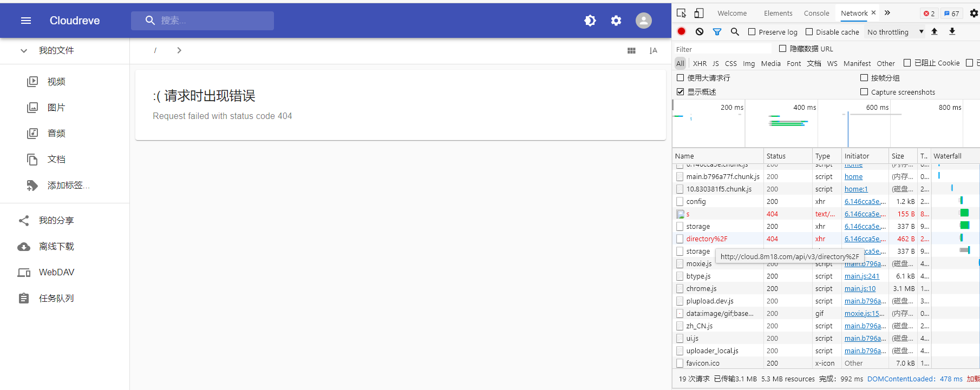Open the user avatar menu
The image size is (980, 390).
[643, 21]
